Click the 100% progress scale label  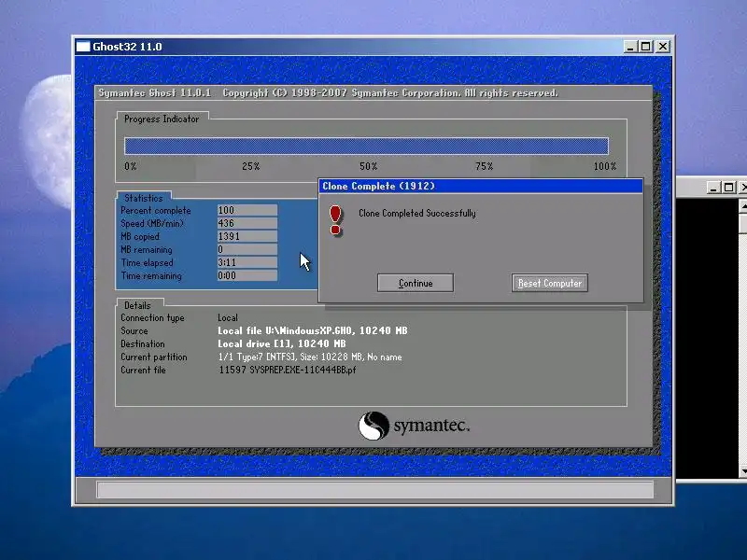coord(605,166)
